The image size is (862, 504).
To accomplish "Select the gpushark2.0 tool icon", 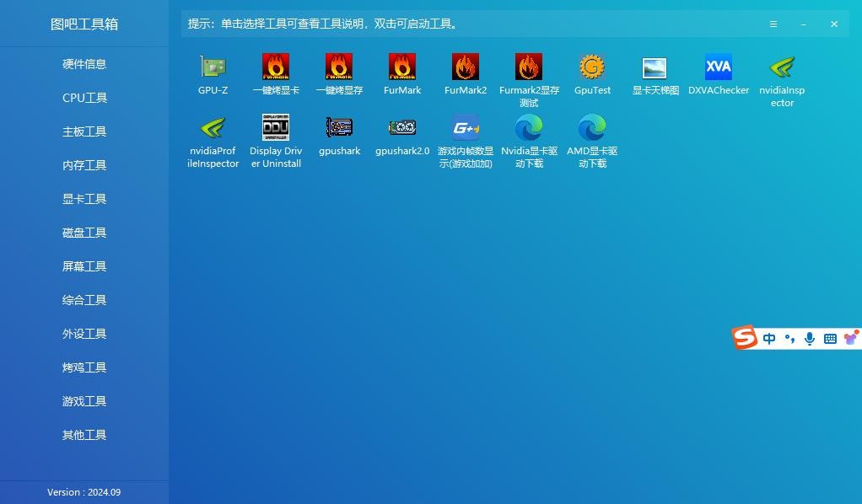I will tap(402, 127).
